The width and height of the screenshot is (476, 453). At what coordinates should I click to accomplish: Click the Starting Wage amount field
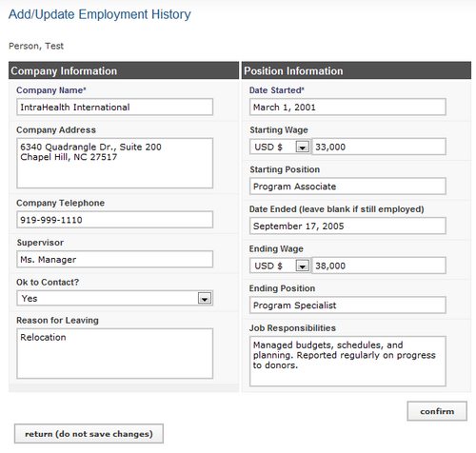(379, 147)
